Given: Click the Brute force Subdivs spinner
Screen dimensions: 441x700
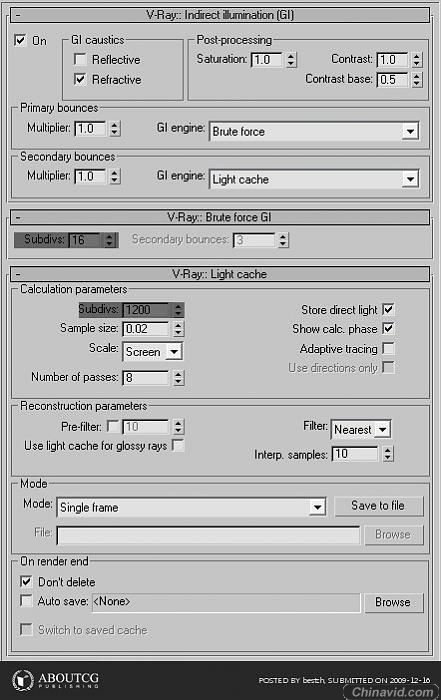Looking at the screenshot, I should (x=109, y=240).
